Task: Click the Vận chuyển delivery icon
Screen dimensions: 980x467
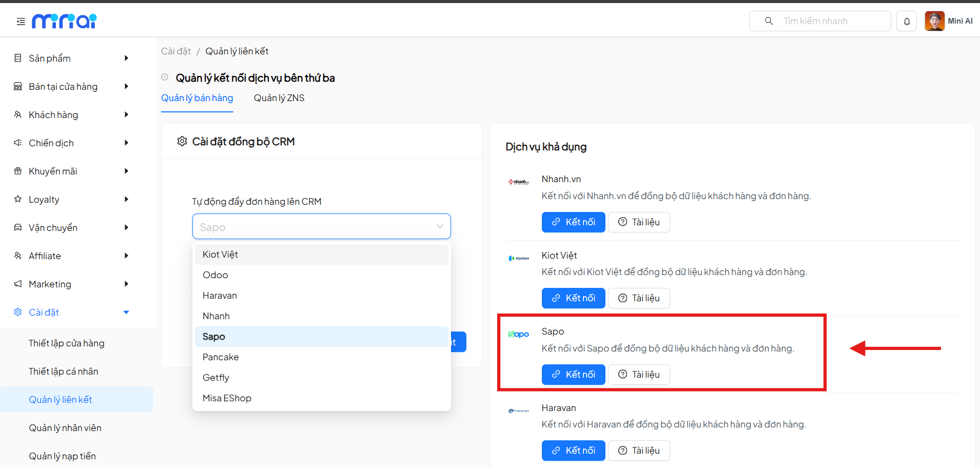Action: (17, 227)
